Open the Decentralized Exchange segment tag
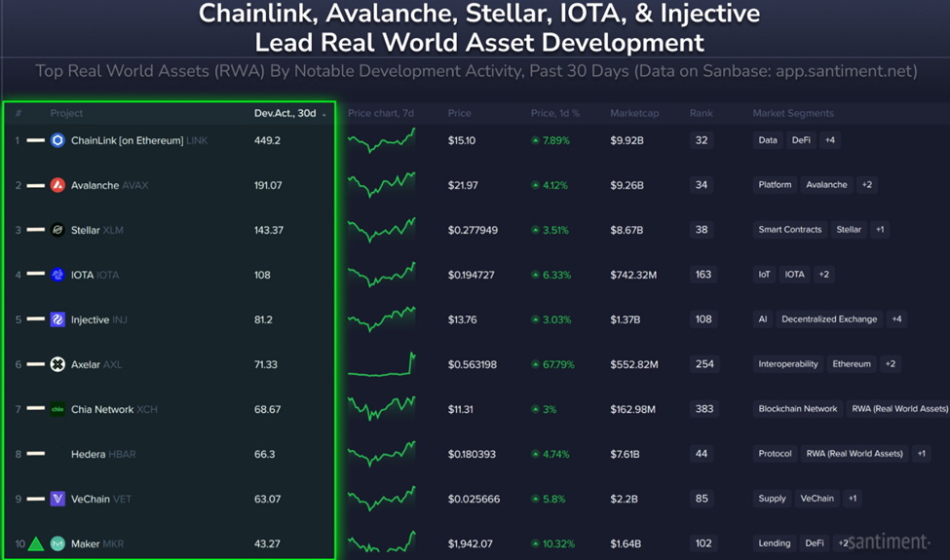950x560 pixels. (829, 319)
